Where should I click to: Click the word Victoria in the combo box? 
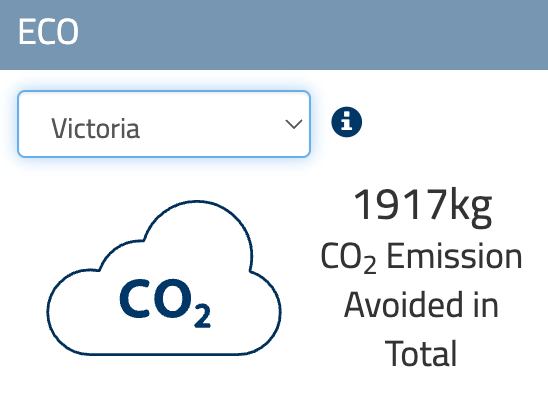tap(96, 128)
